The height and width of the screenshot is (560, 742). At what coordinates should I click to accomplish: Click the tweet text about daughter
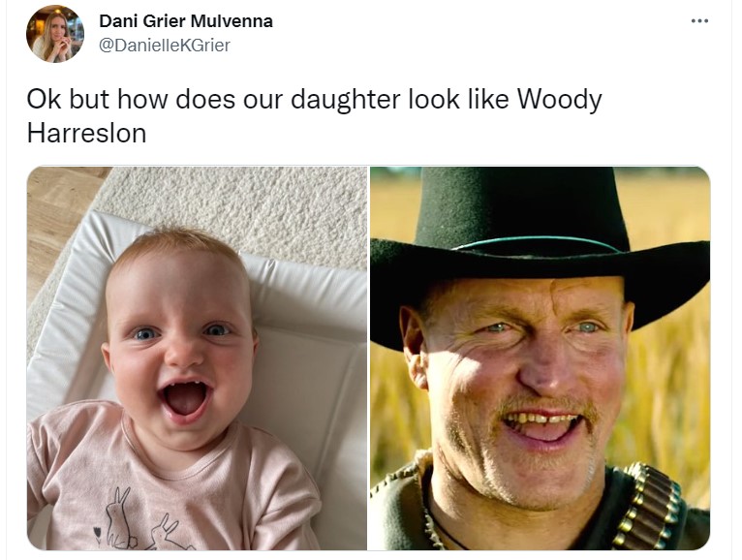[x=314, y=116]
